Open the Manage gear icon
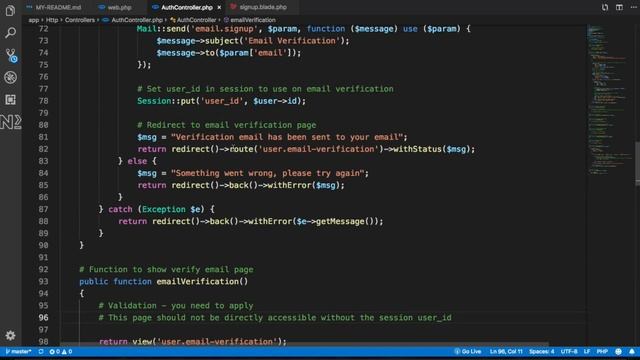640x360 pixels. pos(11,336)
